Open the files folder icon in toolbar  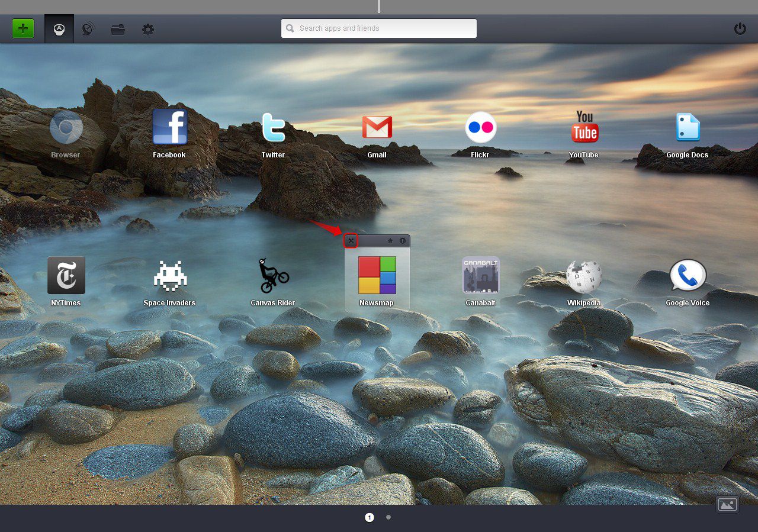[x=118, y=29]
